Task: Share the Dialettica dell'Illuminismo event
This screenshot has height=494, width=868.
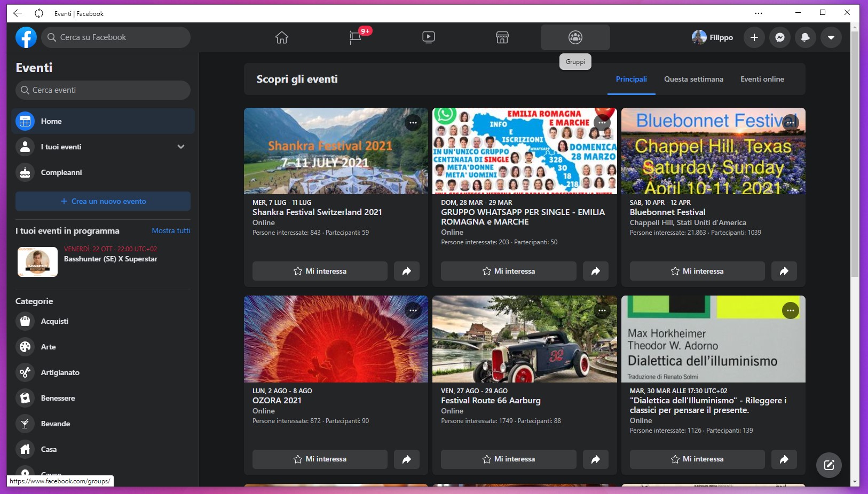Action: 784,459
